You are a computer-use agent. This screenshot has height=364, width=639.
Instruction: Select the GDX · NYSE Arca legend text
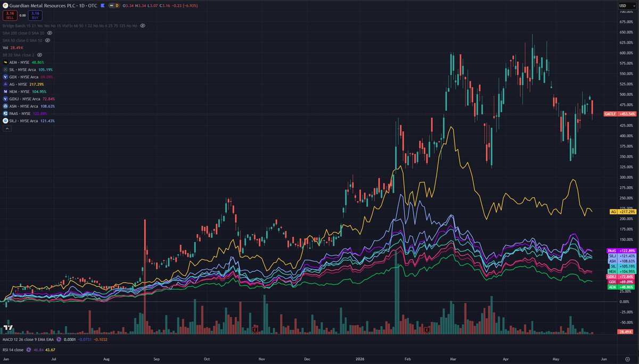click(24, 77)
